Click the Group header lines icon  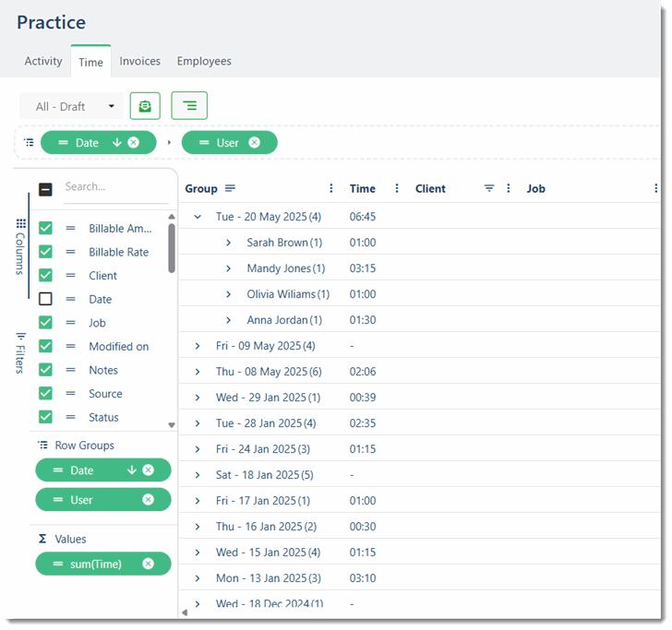coord(230,188)
